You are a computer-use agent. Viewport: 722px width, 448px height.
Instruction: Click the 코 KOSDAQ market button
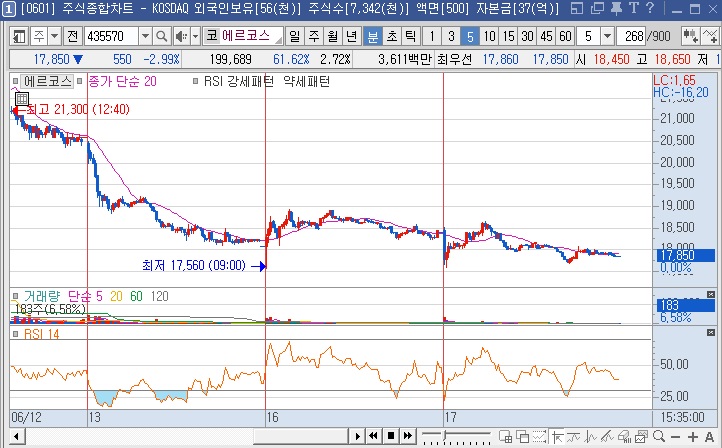coord(211,36)
